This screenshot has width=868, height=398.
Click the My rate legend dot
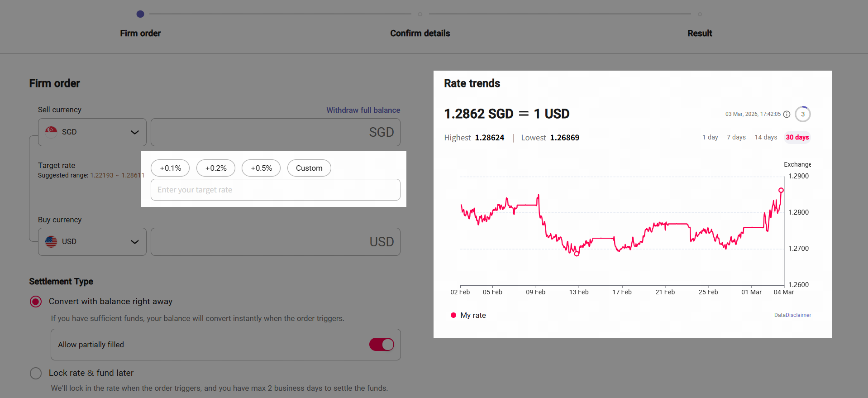pyautogui.click(x=453, y=315)
